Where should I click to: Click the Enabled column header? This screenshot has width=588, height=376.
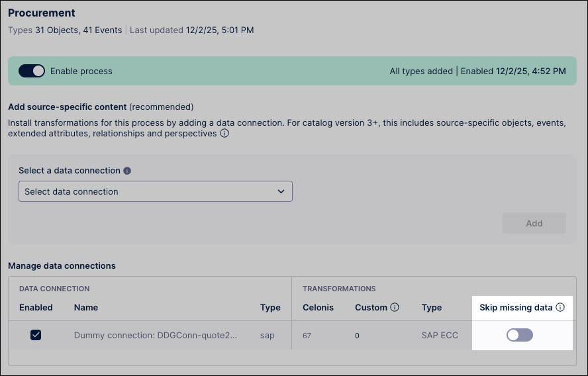[36, 307]
